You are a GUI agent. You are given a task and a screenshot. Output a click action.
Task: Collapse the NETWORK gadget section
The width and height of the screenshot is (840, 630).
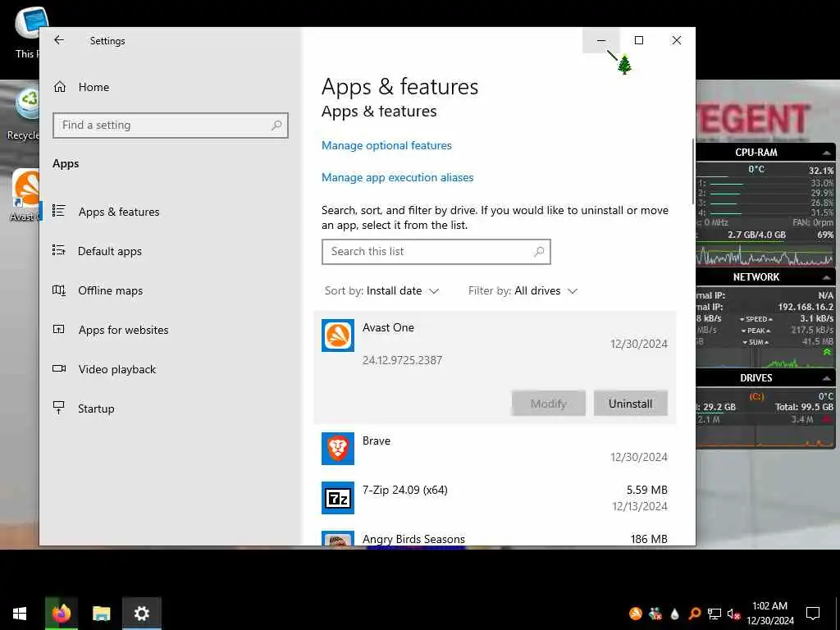827,277
